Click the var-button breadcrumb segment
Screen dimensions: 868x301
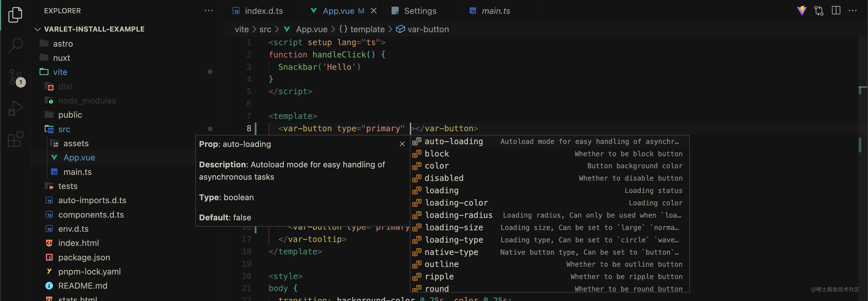422,29
